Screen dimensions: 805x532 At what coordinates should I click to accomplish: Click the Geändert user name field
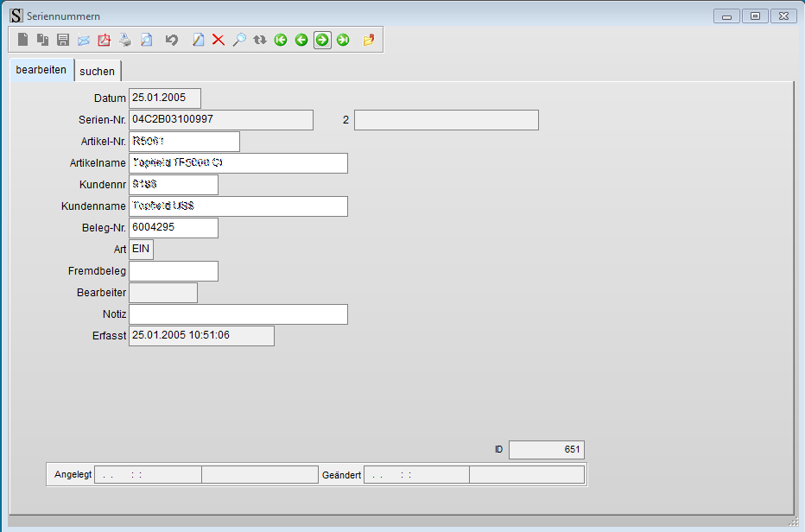pos(527,474)
